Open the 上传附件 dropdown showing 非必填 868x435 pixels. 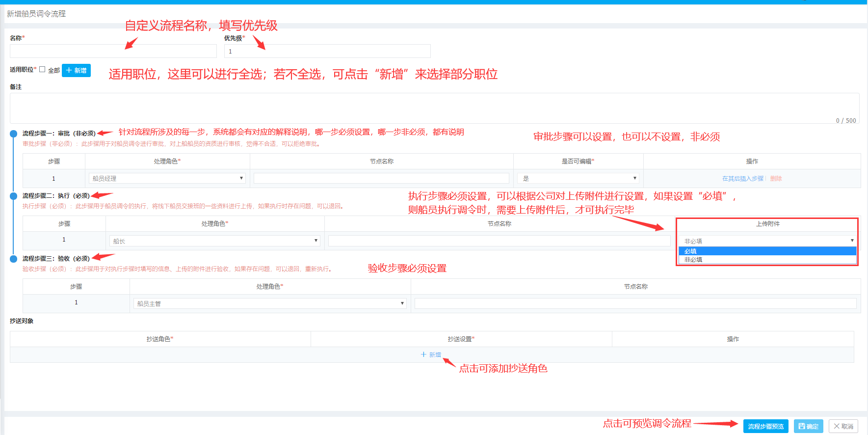[768, 241]
